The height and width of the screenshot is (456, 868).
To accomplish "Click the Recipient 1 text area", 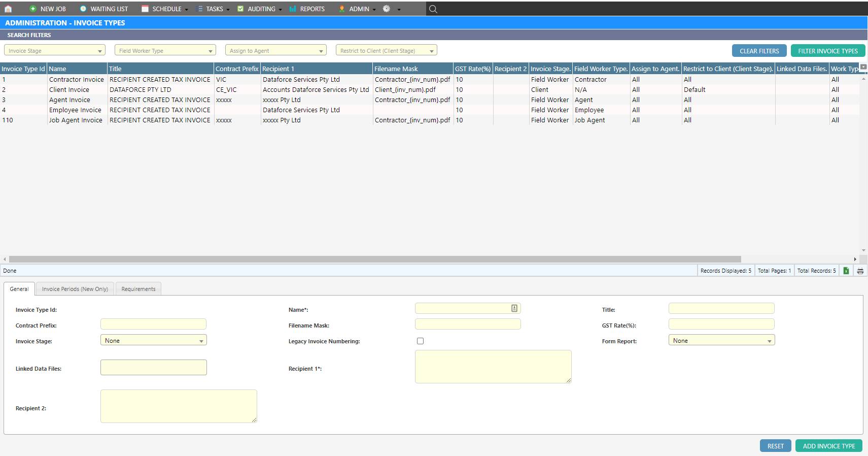I will 493,367.
